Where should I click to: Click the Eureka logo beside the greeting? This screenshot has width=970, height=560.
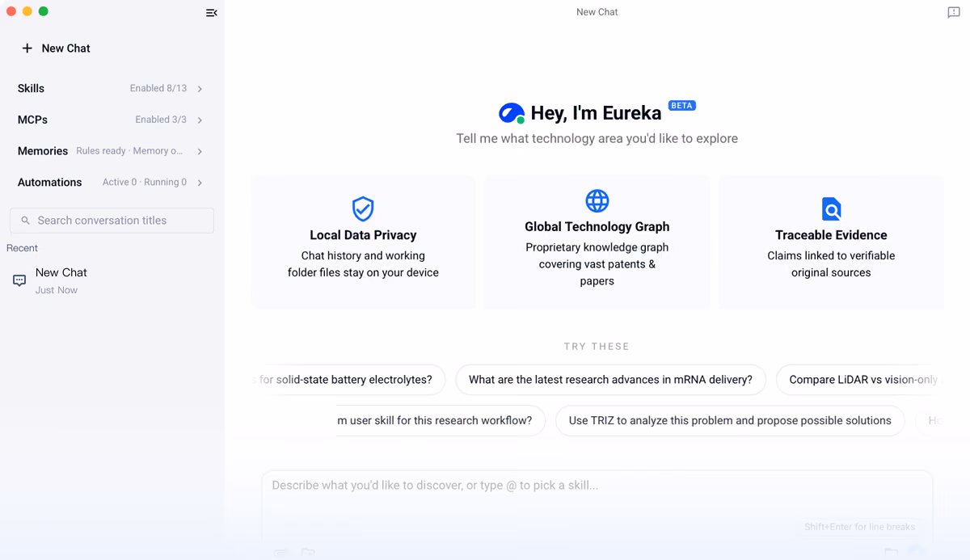tap(512, 113)
